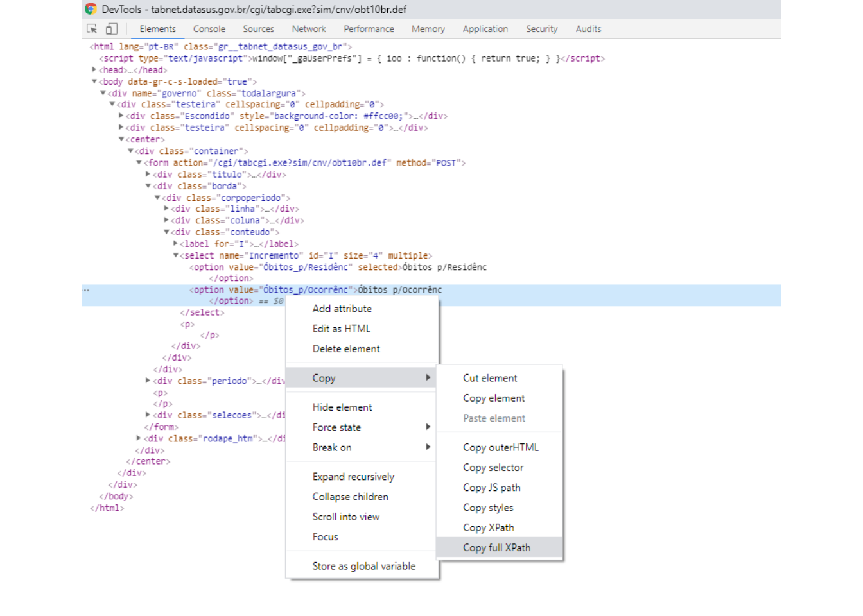Screen dimensions: 863x616
Task: Click the inspect element picker icon
Action: coord(92,29)
